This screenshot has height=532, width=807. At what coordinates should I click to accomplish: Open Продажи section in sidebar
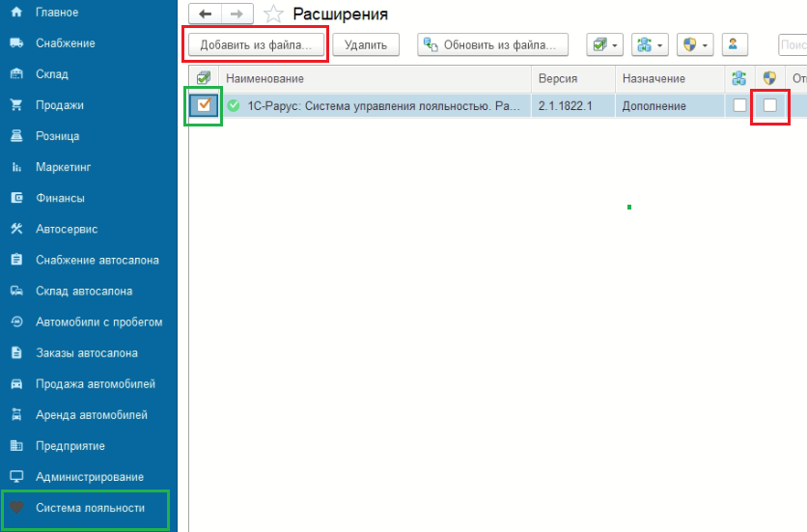tap(59, 105)
